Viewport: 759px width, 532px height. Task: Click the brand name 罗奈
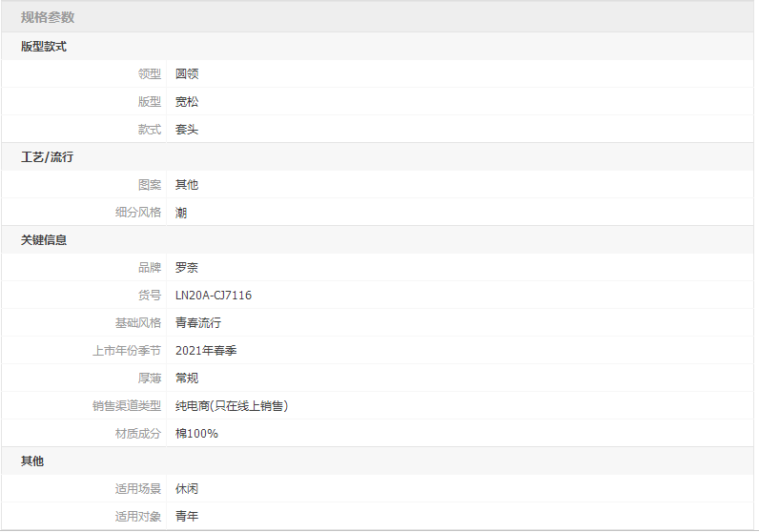(187, 268)
